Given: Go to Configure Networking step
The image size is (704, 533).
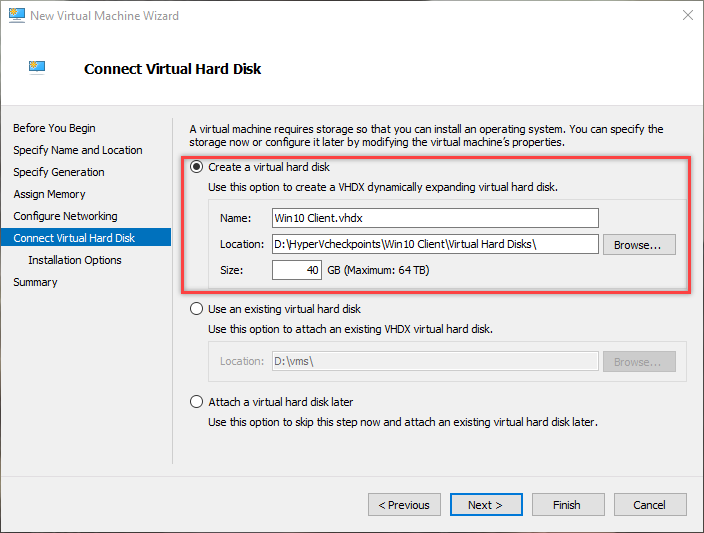Looking at the screenshot, I should pos(66,216).
